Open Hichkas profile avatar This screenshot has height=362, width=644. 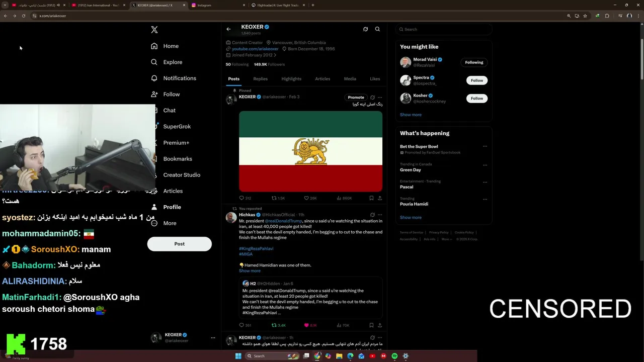(231, 217)
